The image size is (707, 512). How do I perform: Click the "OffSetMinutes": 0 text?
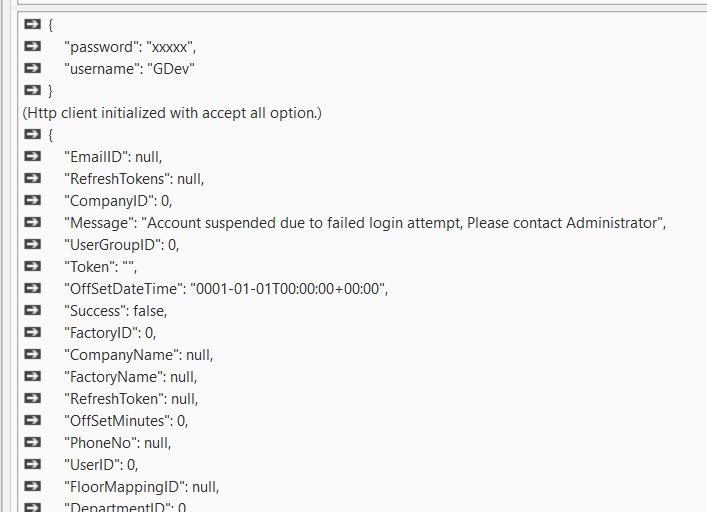(x=126, y=421)
